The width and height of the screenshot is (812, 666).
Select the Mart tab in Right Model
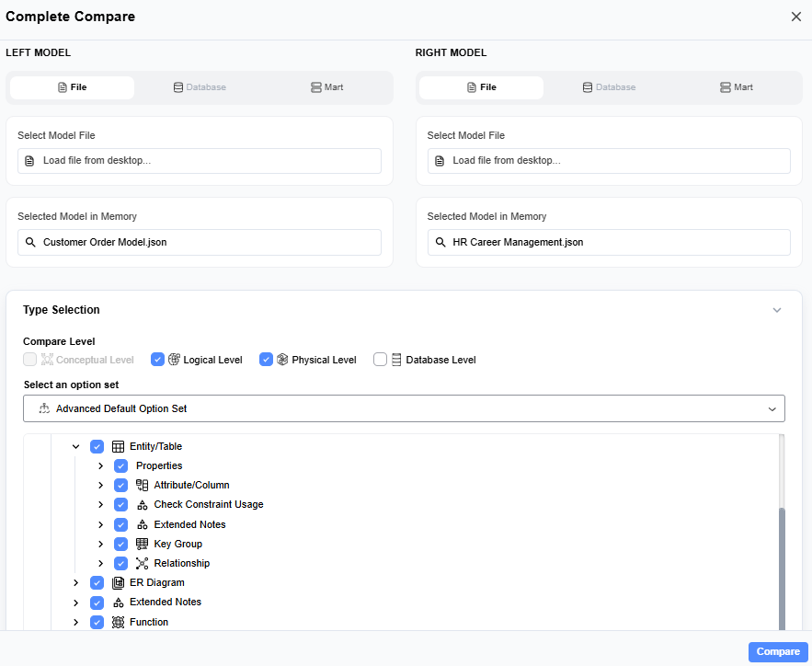[x=737, y=87]
